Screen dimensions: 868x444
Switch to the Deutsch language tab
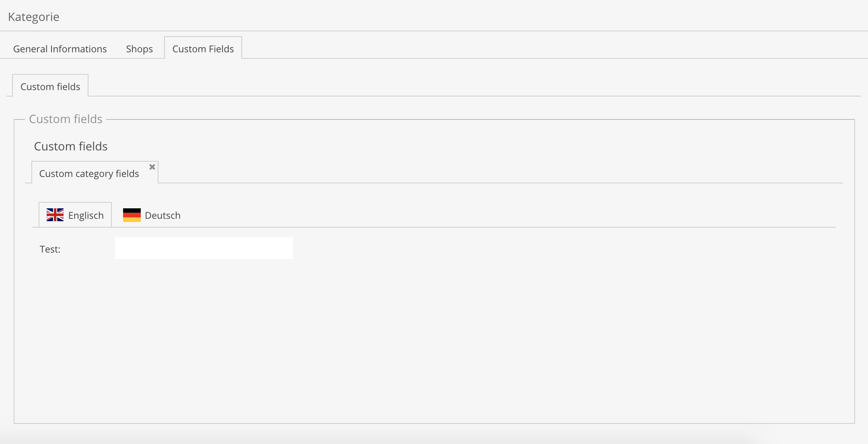(x=162, y=216)
